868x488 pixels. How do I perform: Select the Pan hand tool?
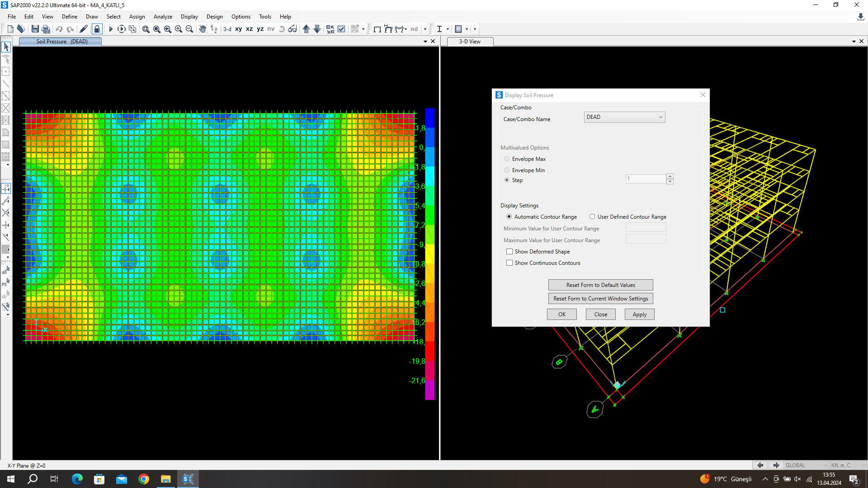[202, 29]
